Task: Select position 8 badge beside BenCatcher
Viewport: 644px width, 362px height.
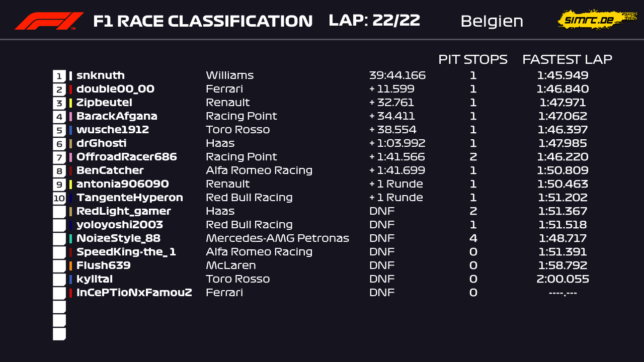Action: [59, 171]
